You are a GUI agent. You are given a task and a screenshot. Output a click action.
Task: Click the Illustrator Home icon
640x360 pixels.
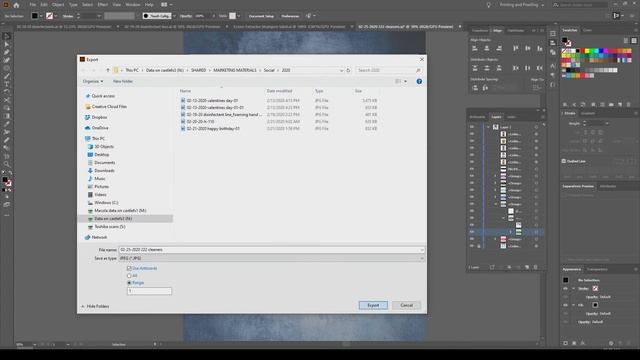coord(16,5)
